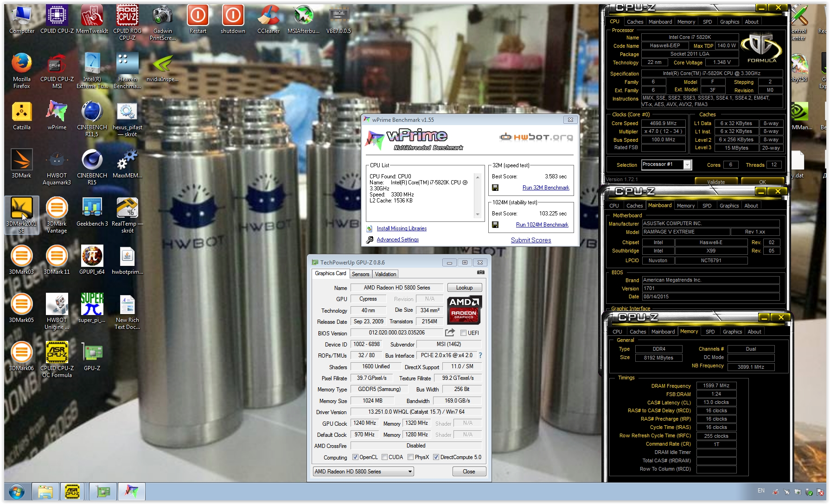Screen dimensions: 830x504
Task: Launch Heaven Benchmark desktop icon
Action: 127,71
